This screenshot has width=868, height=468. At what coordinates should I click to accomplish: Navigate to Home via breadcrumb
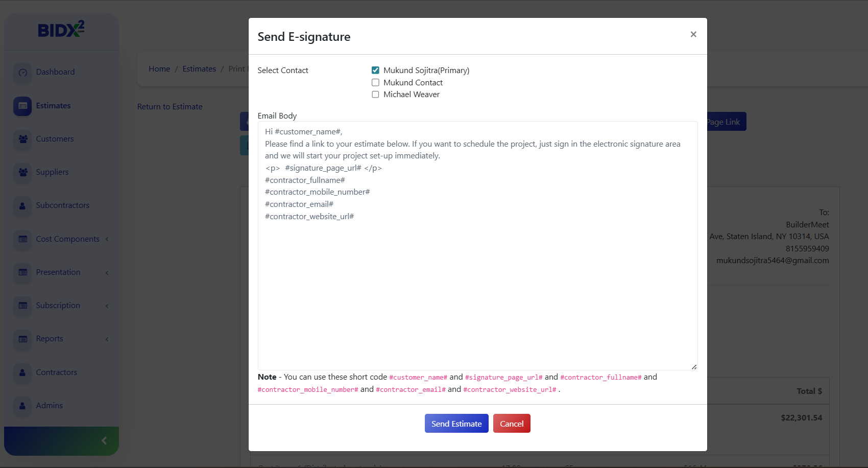[x=159, y=68]
